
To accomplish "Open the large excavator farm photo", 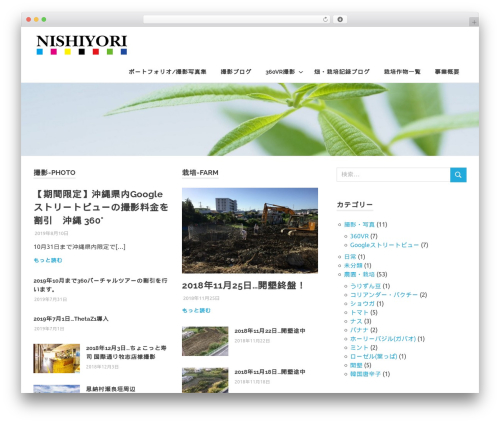I will pos(250,231).
